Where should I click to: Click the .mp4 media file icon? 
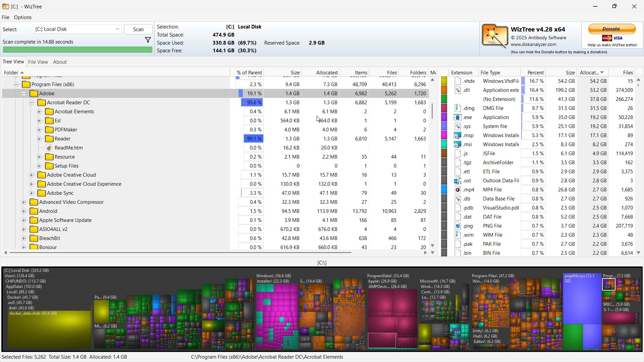458,190
